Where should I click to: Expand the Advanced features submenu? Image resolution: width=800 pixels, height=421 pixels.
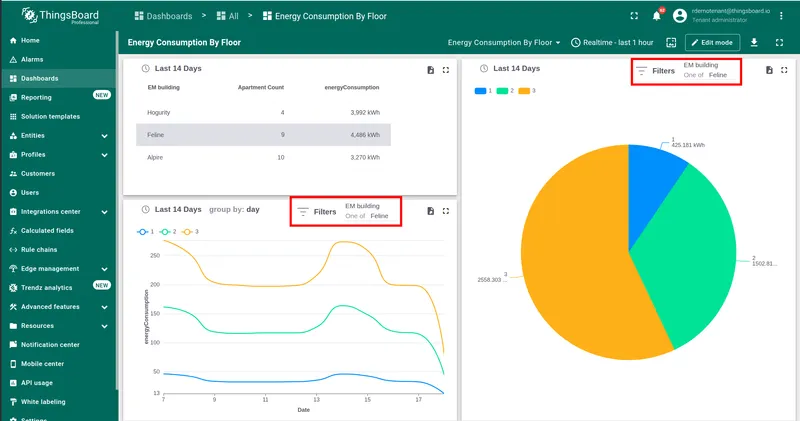point(104,307)
